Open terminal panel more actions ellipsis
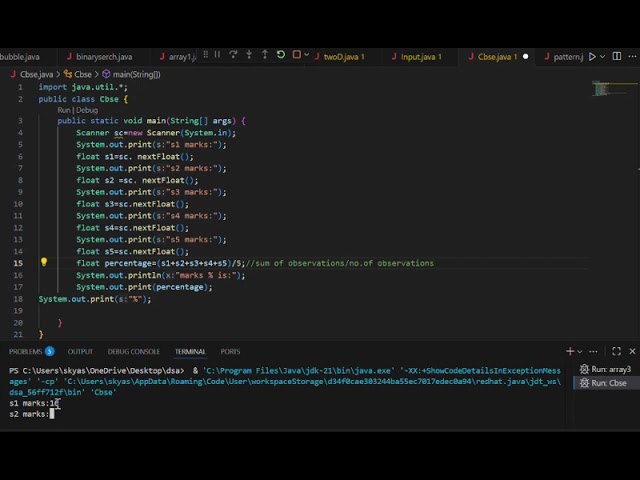This screenshot has height=480, width=640. [x=593, y=351]
